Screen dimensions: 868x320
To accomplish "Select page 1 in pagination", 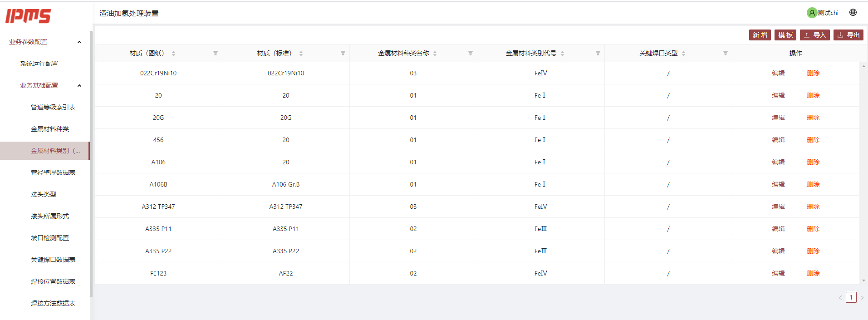I will coord(851,297).
